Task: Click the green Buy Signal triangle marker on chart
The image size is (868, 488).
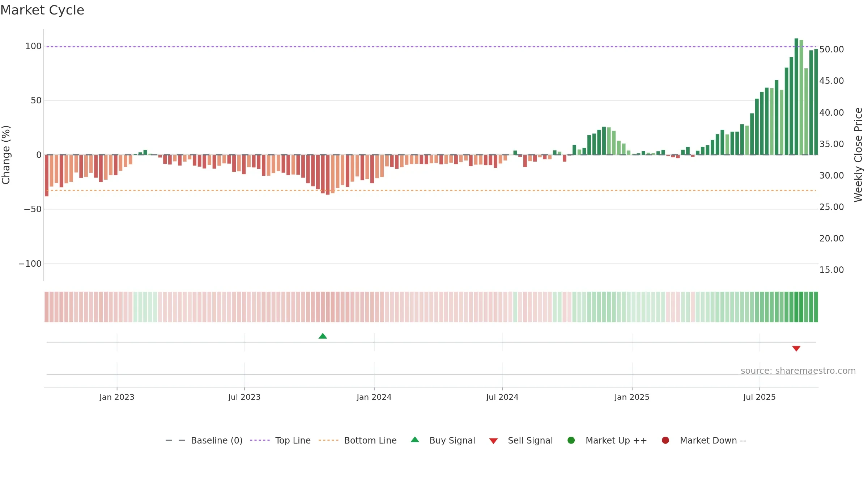Action: point(323,336)
